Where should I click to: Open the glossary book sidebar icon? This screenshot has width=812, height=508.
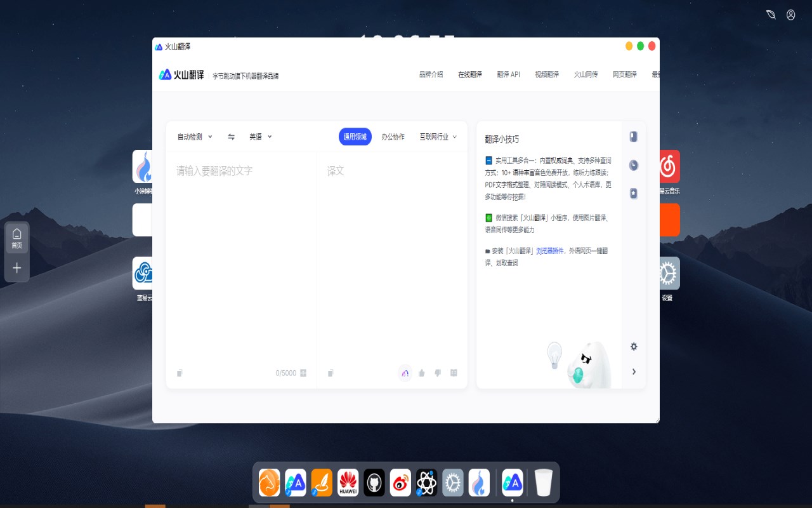[x=633, y=137]
